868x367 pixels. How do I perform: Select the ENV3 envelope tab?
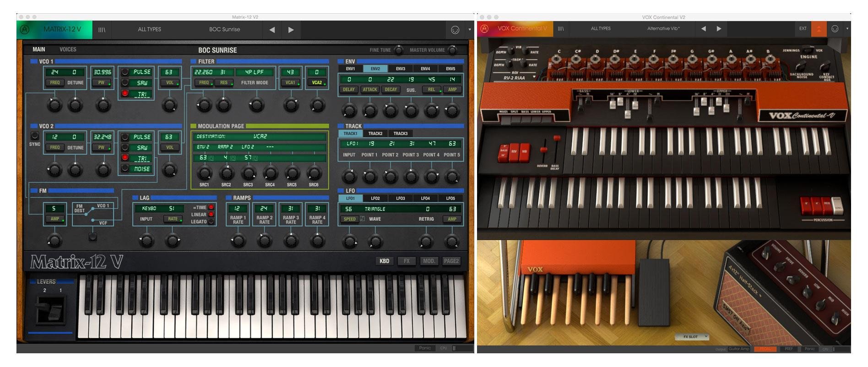400,69
